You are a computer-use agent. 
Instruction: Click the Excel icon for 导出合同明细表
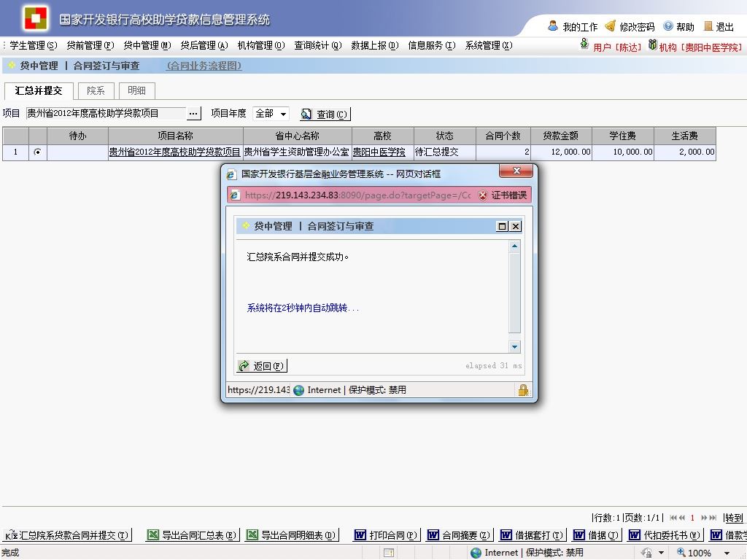252,535
